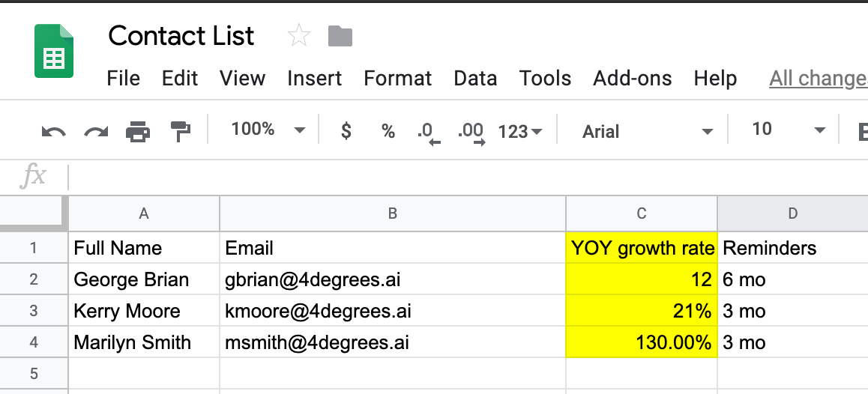The height and width of the screenshot is (394, 868).
Task: Open the Add-ons menu
Action: pyautogui.click(x=632, y=78)
